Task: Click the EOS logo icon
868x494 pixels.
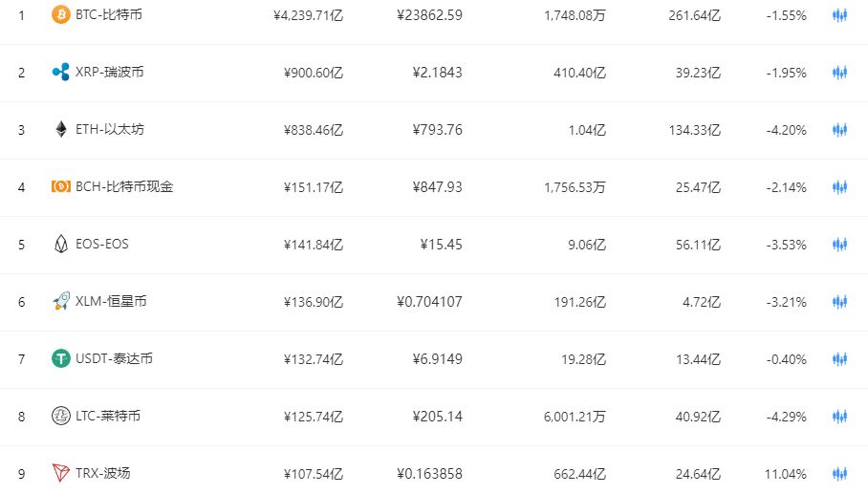Action: 60,245
